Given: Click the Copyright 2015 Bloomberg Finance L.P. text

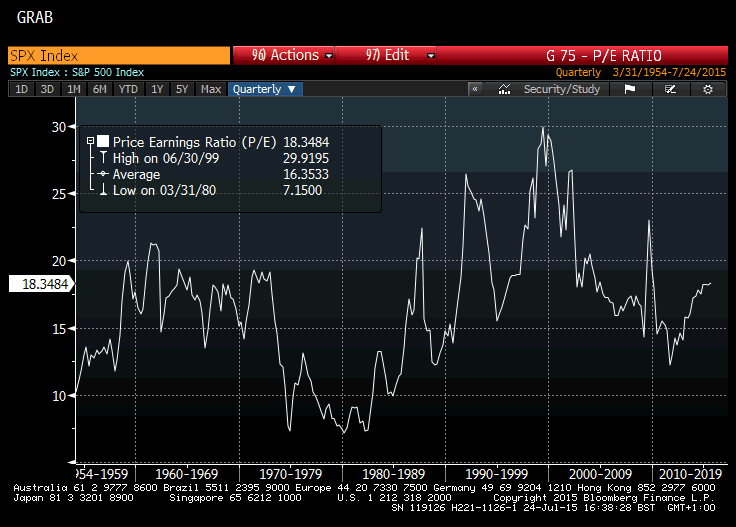Looking at the screenshot, I should pyautogui.click(x=604, y=497).
